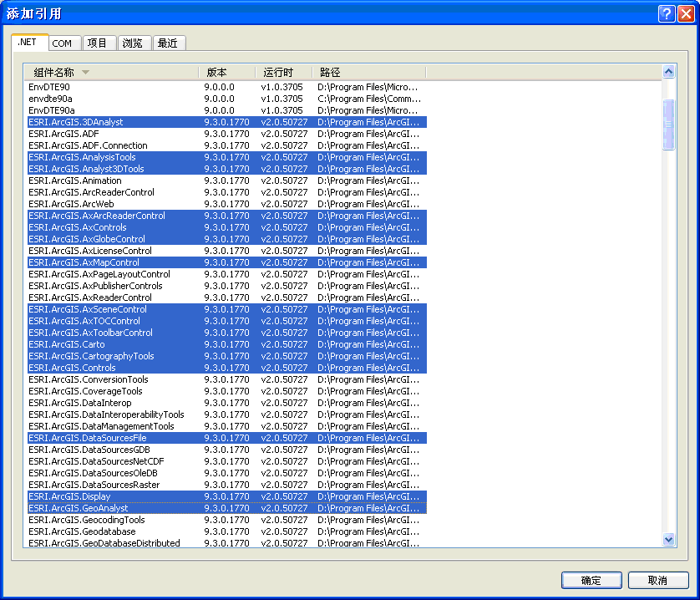Select ESRI.ArcGIS.ADF.Connection
Screen dimensions: 700x600
[x=226, y=145]
